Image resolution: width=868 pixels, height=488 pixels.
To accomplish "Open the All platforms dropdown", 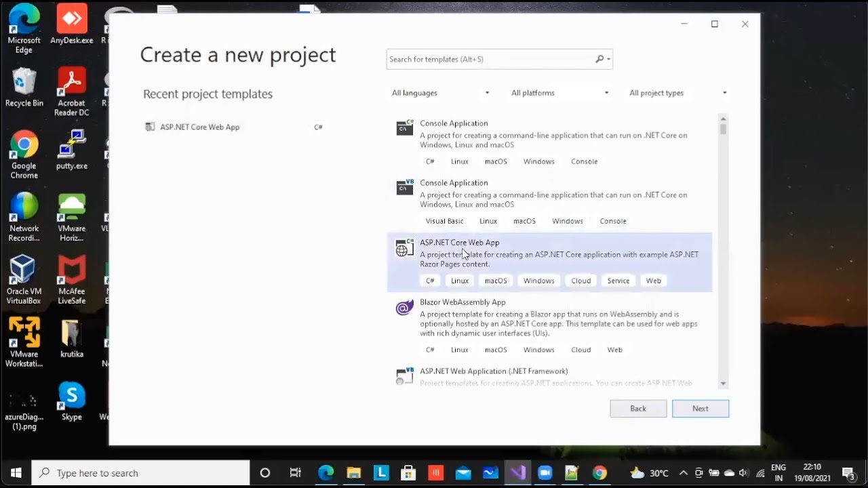I will click(x=559, y=93).
